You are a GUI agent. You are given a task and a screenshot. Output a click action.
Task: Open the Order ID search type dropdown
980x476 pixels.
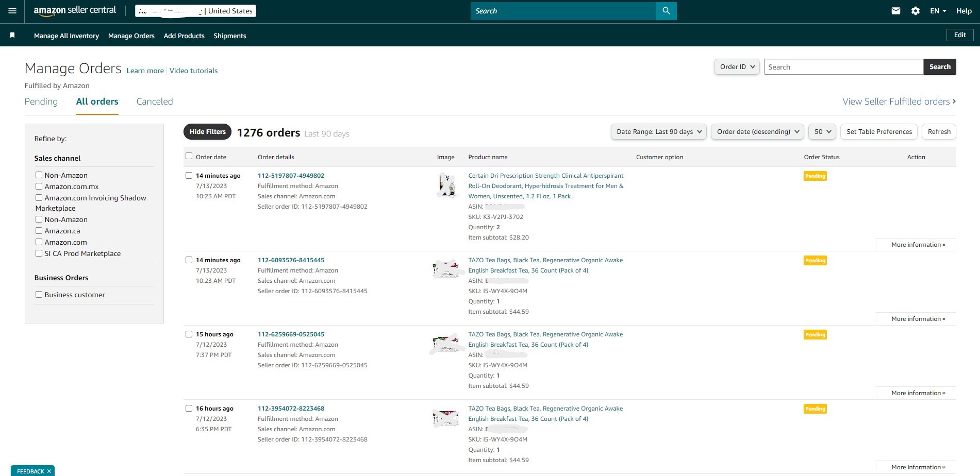[x=737, y=66]
